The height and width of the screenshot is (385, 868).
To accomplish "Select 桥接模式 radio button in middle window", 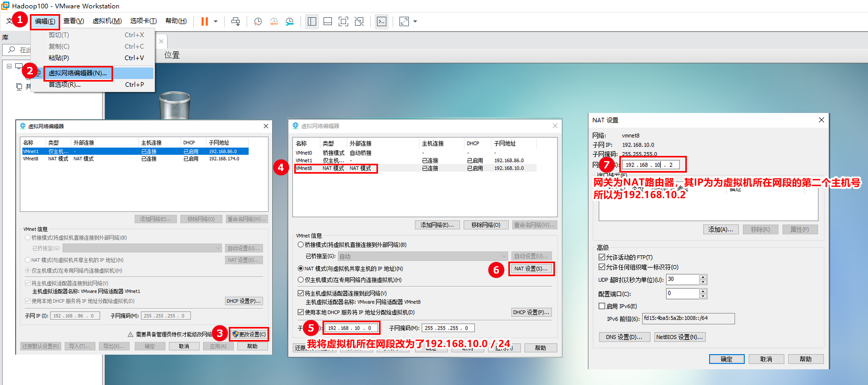I will pyautogui.click(x=301, y=245).
